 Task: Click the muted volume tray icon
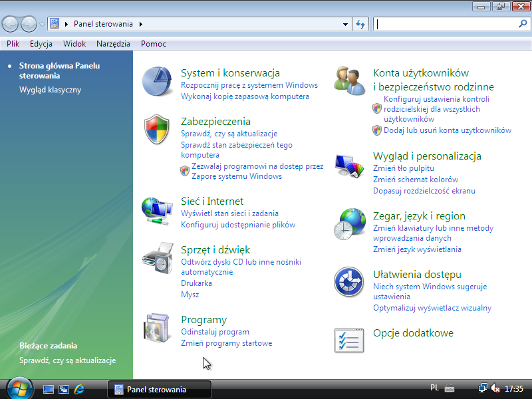[495, 388]
